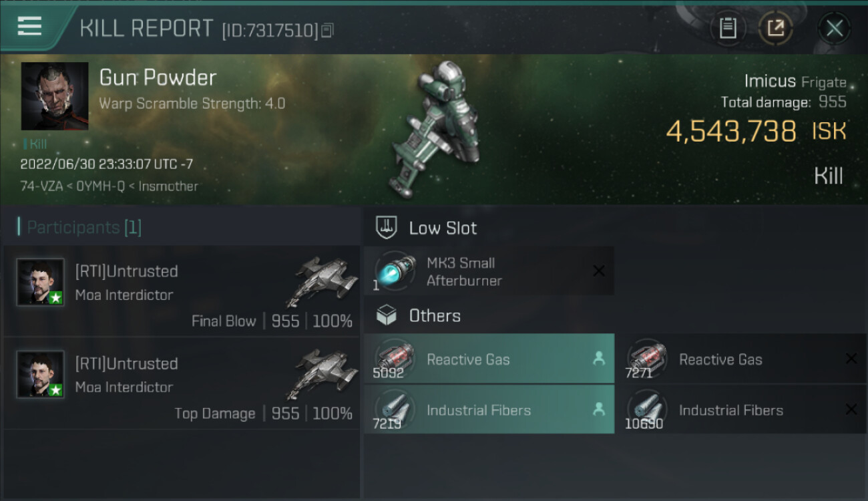Screen dimensions: 868x501
Task: Open Top Damage participant Untrusted portrait
Action: [41, 374]
